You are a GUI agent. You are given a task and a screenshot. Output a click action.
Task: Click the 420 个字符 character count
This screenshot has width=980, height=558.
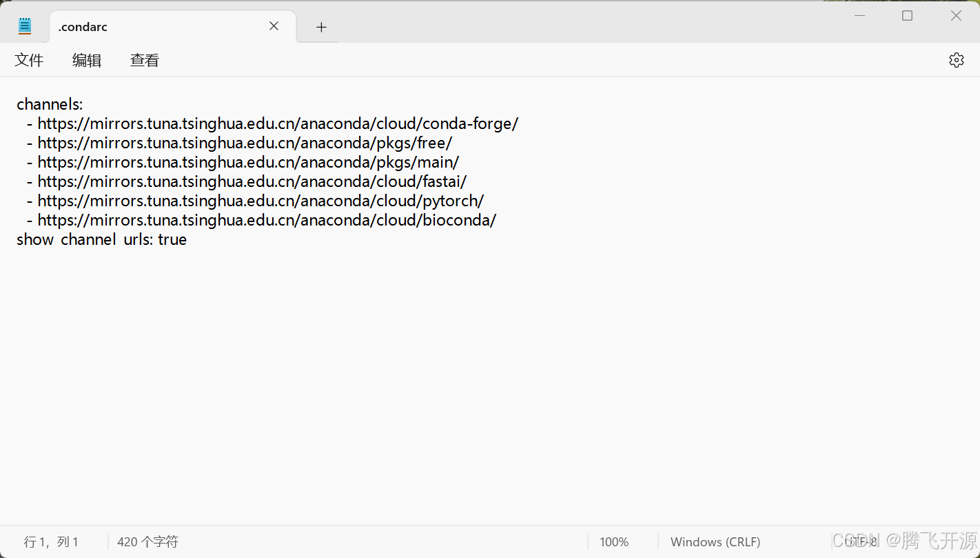click(147, 542)
